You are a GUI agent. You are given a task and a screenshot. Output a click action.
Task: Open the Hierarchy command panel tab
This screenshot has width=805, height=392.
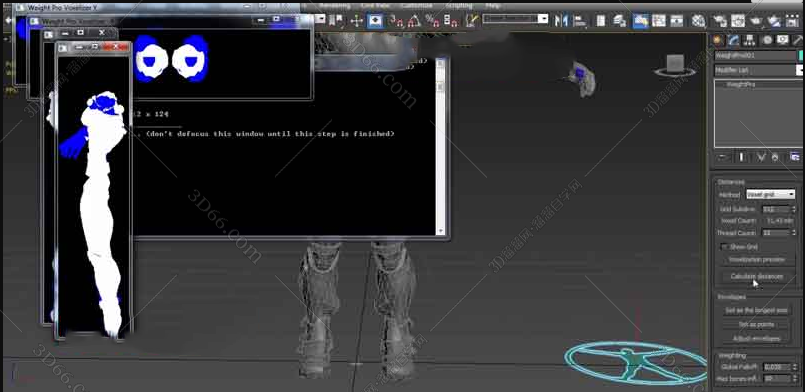coord(750,40)
